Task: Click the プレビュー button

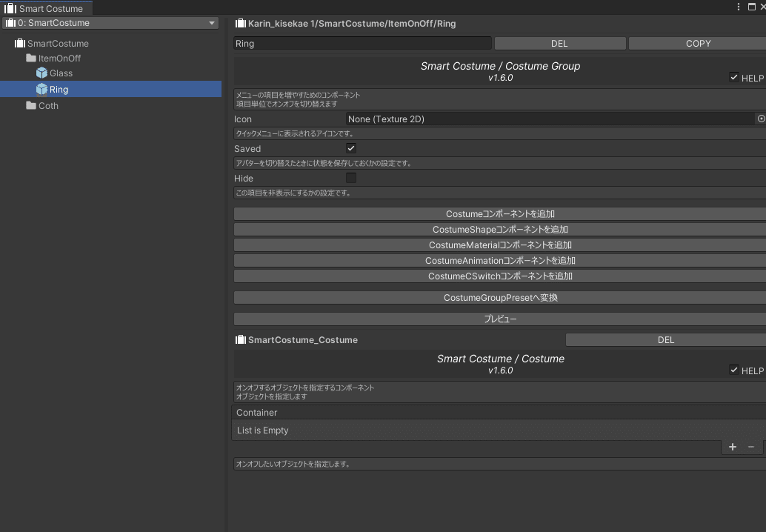Action: click(x=500, y=319)
